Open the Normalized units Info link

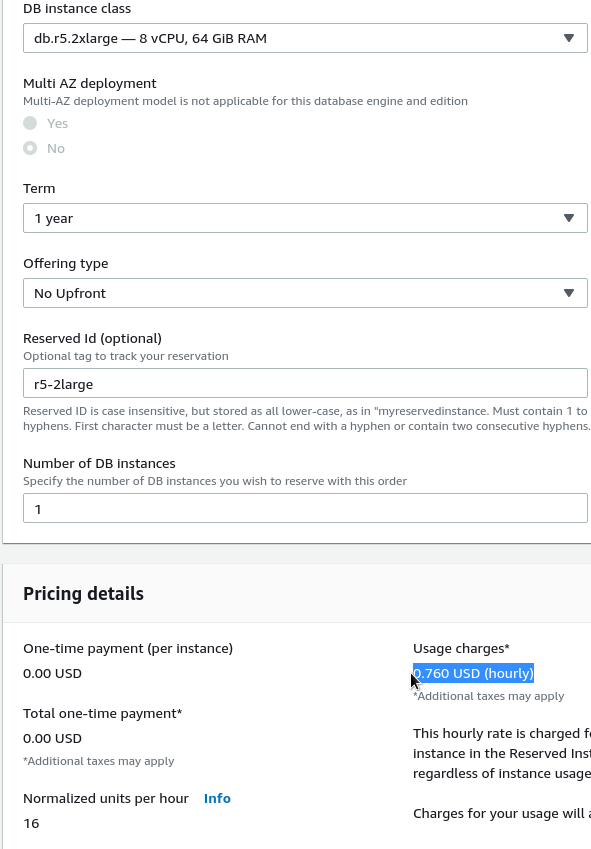click(217, 799)
